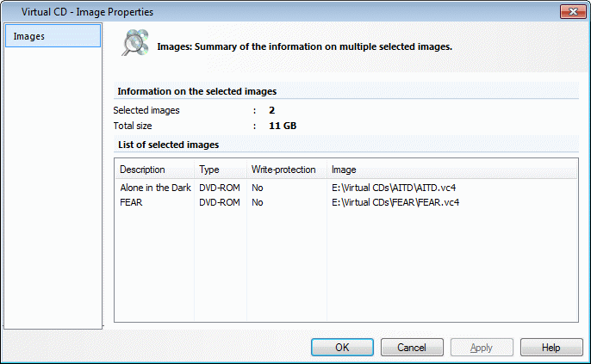Sort by the Image column header
Screen dimensions: 591x364
pyautogui.click(x=344, y=170)
